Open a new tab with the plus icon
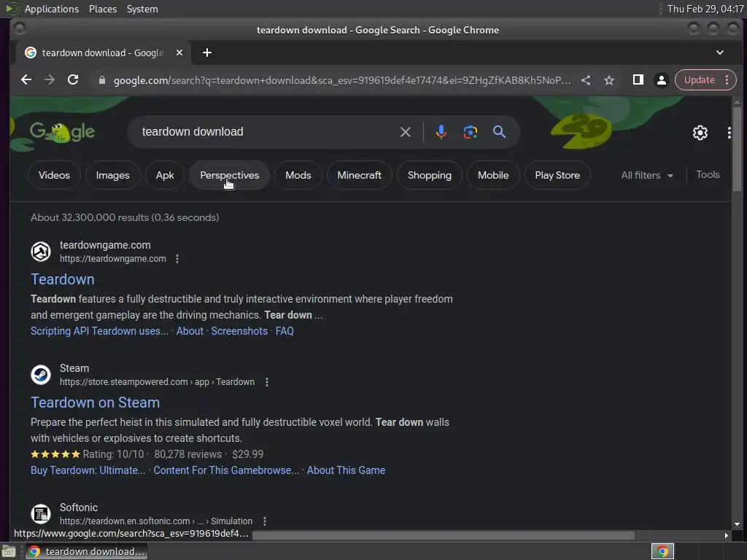This screenshot has width=747, height=560. click(x=206, y=52)
